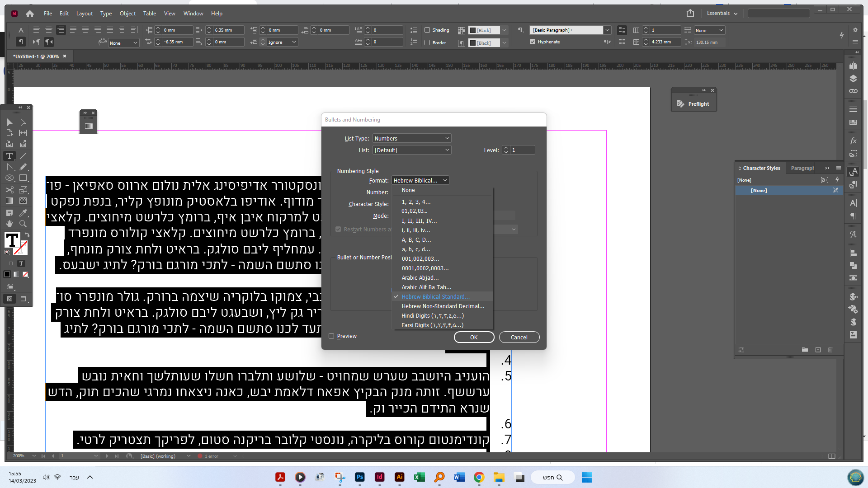
Task: Click the Share icon in top bar
Action: point(690,13)
